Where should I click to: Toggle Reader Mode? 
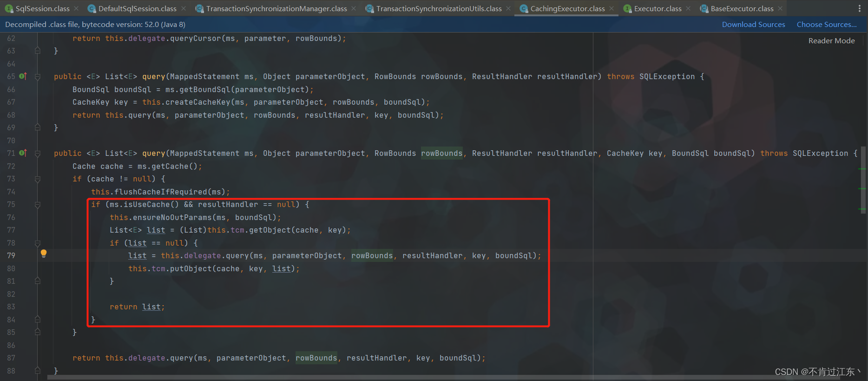(831, 40)
